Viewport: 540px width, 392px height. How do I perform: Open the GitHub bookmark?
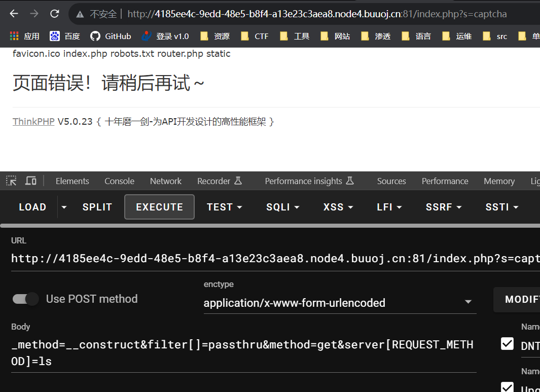click(111, 36)
